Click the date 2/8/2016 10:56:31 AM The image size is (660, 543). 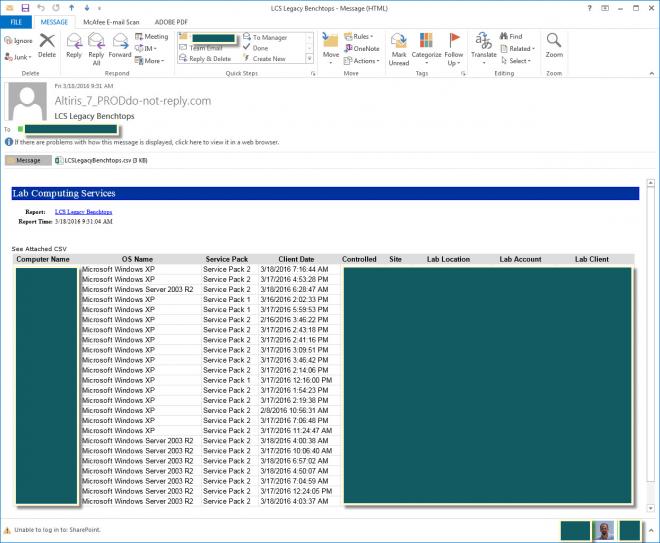pyautogui.click(x=293, y=410)
